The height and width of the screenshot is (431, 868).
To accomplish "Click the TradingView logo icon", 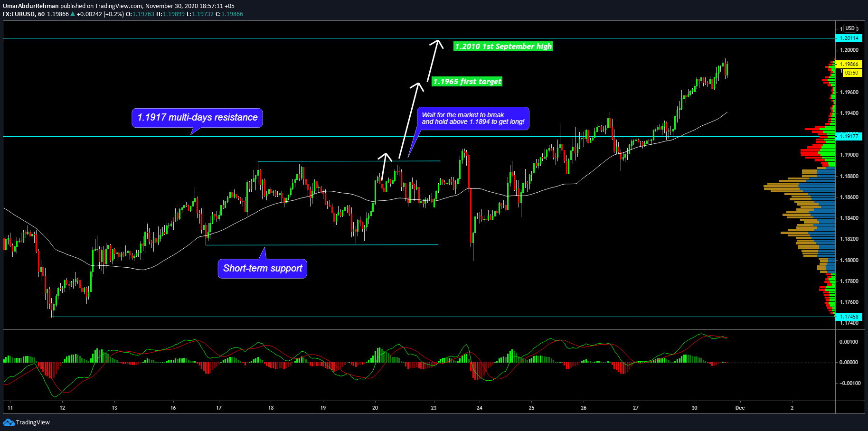I will coord(9,422).
